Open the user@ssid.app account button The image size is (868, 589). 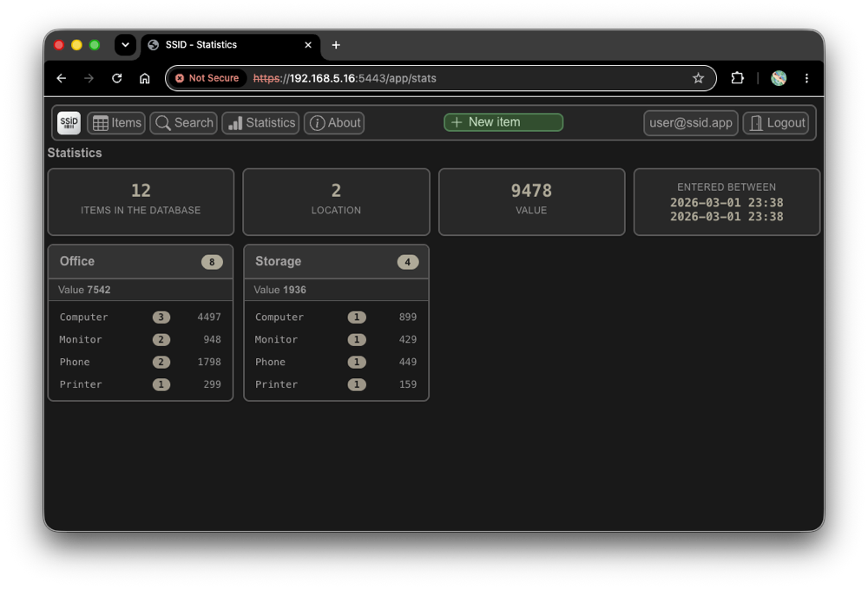tap(690, 123)
